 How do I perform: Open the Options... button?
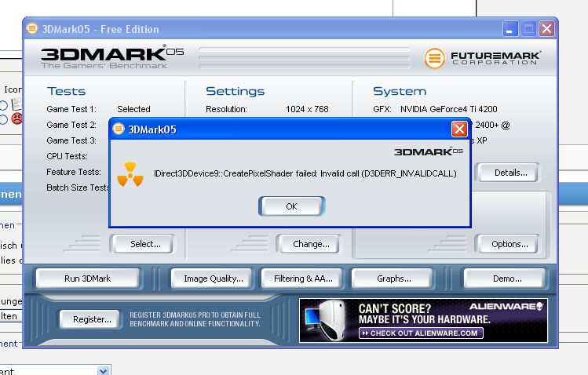pos(507,244)
